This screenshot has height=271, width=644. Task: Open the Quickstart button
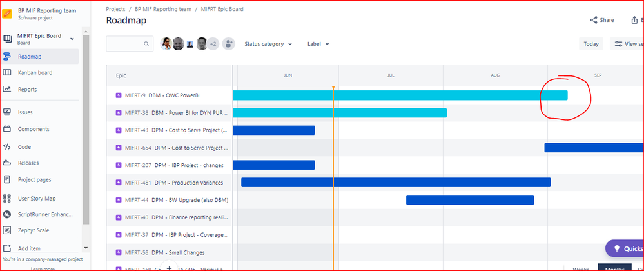coord(625,248)
